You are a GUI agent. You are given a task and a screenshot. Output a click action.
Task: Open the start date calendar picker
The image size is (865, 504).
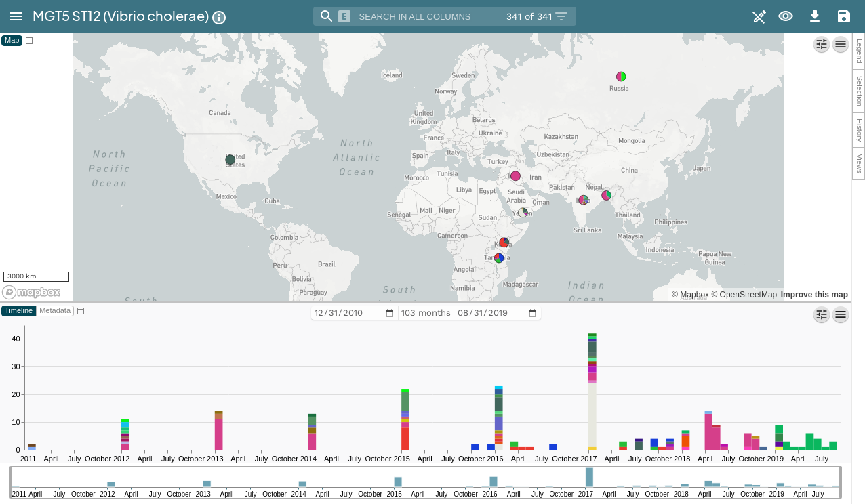pos(389,313)
